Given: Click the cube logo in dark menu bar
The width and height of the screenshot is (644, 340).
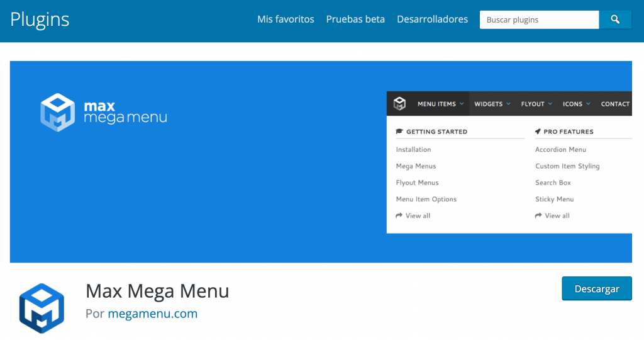Looking at the screenshot, I should (x=399, y=104).
